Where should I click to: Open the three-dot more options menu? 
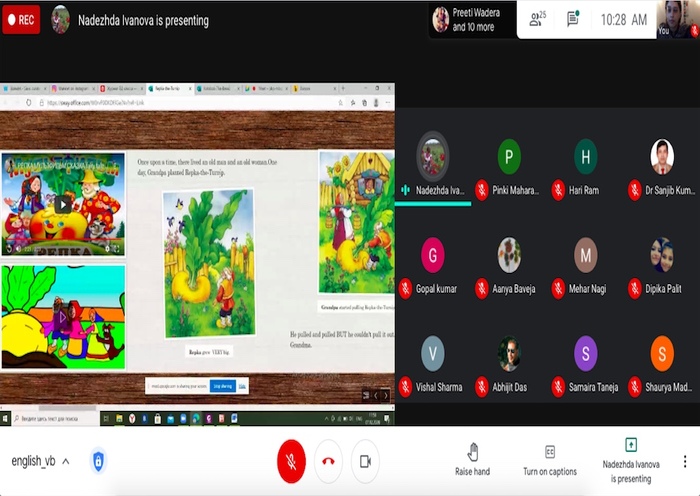coord(685,461)
